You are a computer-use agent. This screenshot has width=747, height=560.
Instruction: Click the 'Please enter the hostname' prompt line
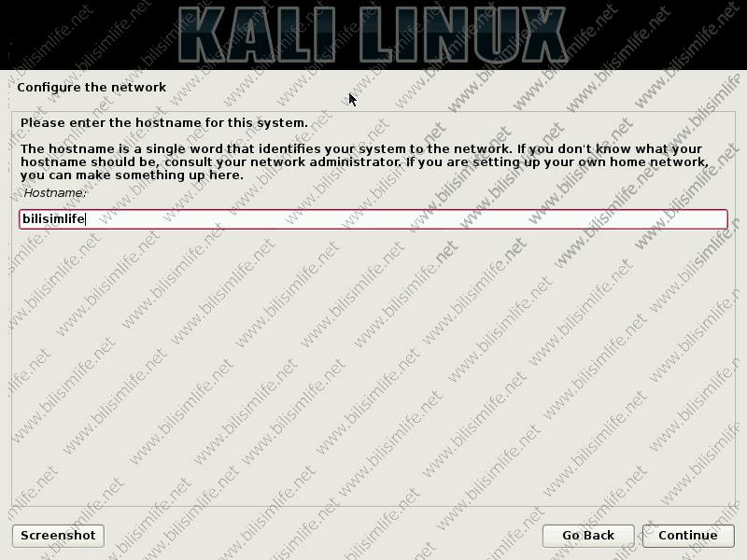click(164, 123)
